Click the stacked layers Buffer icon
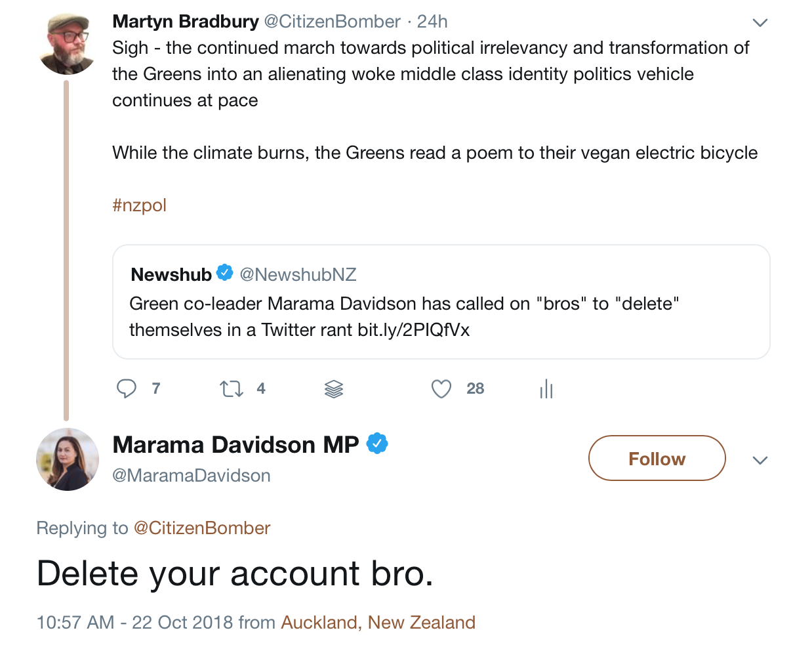Screen dimensions: 812x647 point(334,389)
